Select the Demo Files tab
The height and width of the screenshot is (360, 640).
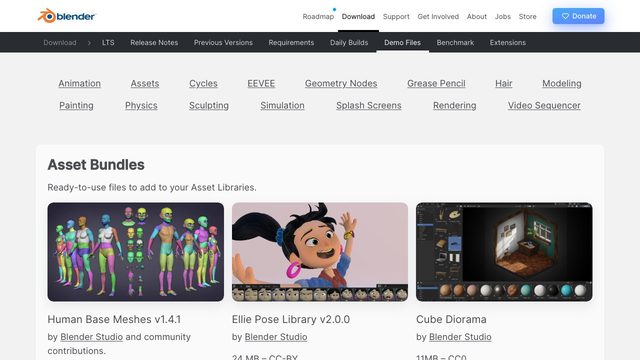[402, 42]
